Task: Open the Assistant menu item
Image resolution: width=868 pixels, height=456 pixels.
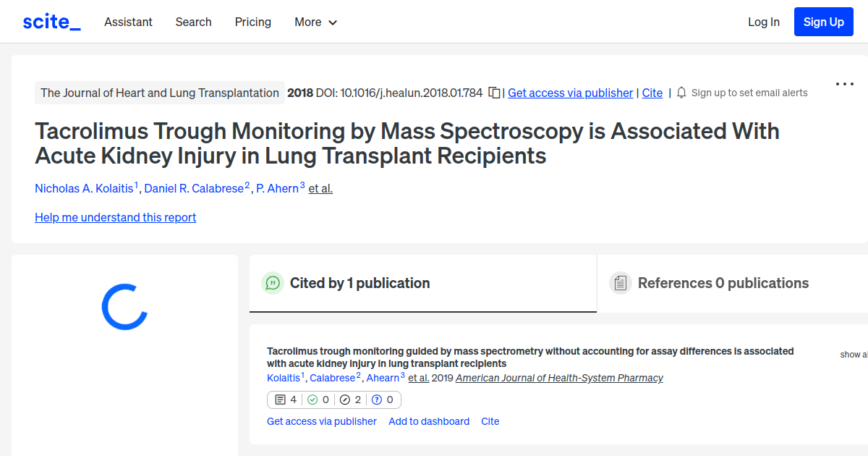Action: [x=128, y=22]
